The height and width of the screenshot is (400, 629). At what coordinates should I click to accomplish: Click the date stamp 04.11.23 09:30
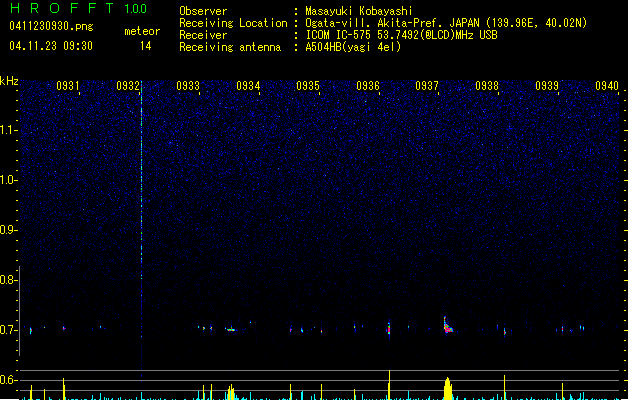[51, 46]
